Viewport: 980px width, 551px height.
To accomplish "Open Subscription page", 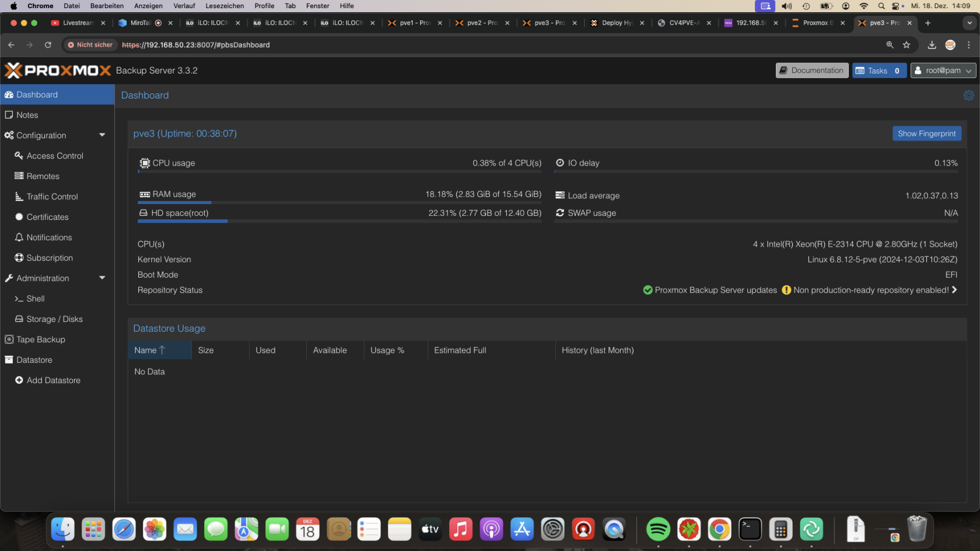I will click(57, 258).
